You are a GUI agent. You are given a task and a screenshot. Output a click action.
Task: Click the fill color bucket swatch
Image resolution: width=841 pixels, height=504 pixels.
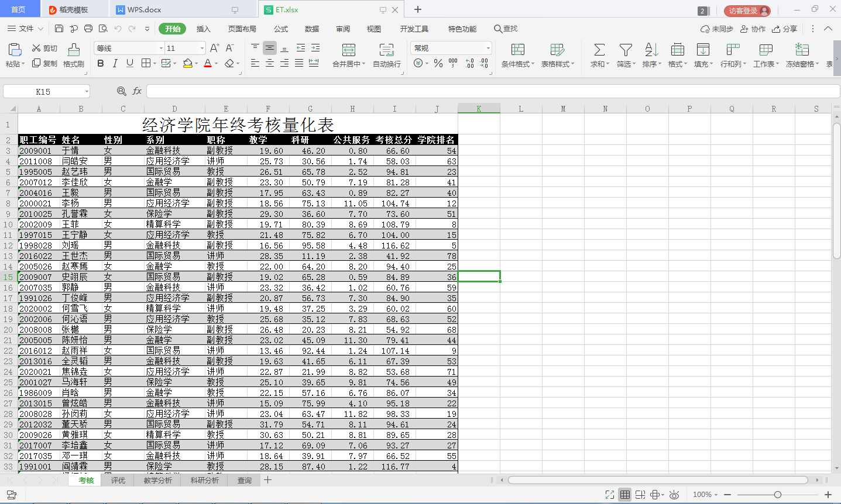(187, 63)
